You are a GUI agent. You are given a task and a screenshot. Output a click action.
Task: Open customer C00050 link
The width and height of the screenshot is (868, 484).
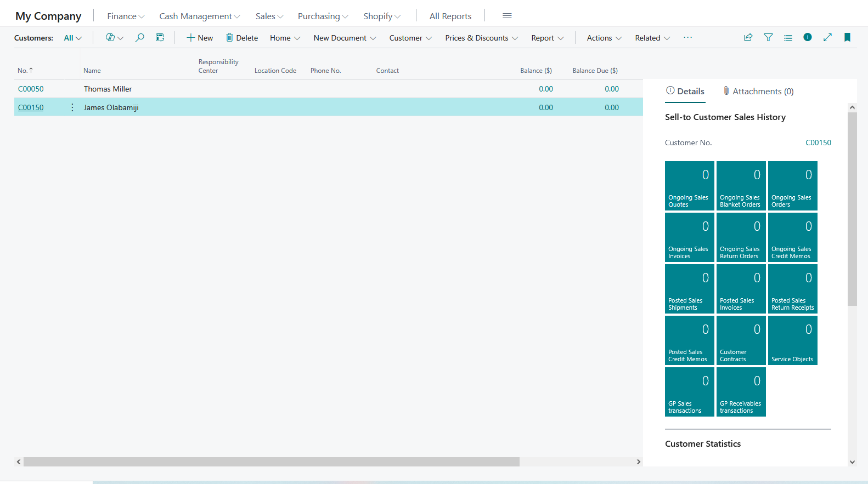pyautogui.click(x=31, y=89)
